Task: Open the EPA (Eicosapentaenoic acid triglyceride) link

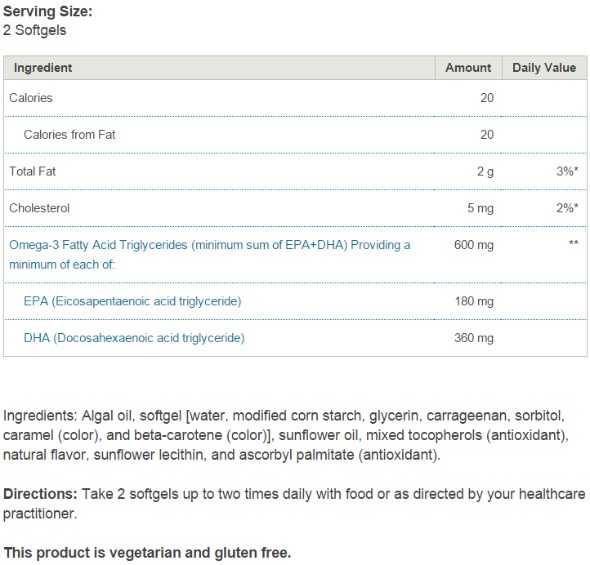Action: point(132,301)
